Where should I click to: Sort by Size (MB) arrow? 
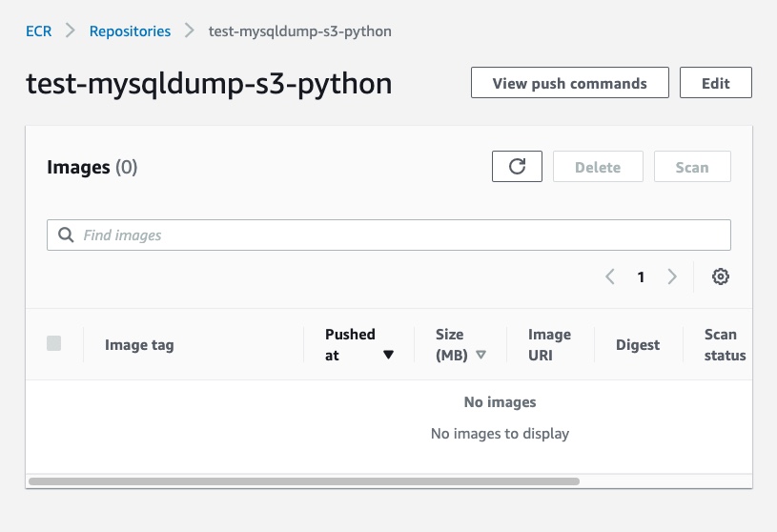tap(481, 355)
